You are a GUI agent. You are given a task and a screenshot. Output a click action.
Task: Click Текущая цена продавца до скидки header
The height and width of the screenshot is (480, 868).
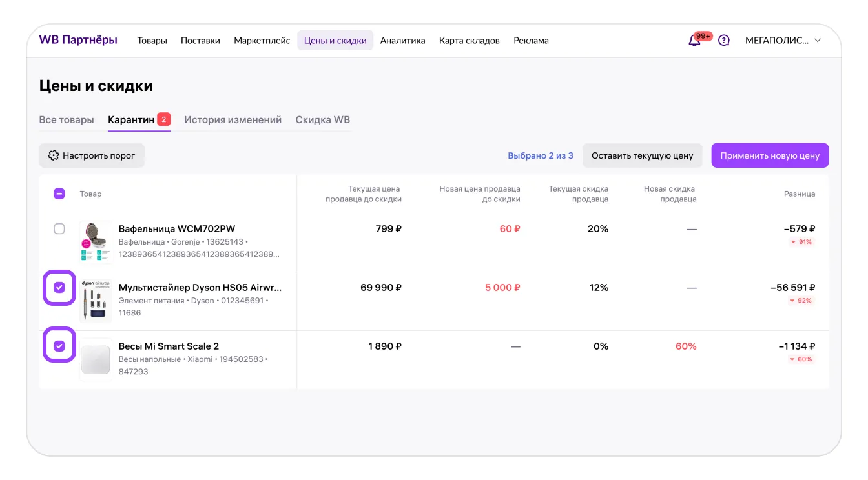pos(364,194)
